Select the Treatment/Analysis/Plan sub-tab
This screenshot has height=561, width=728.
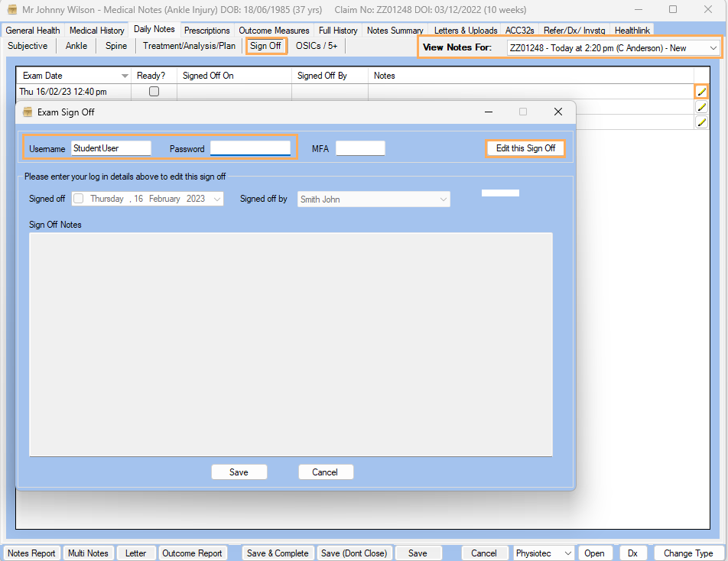(x=189, y=46)
